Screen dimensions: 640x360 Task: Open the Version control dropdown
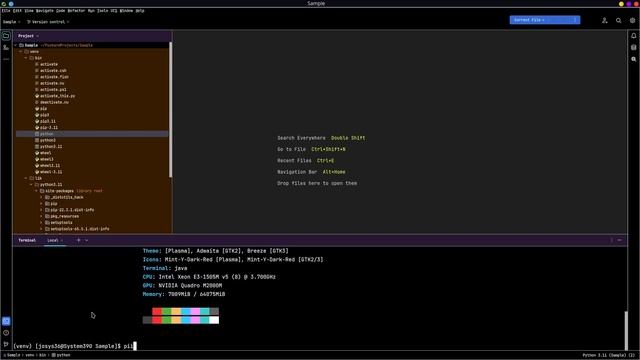click(x=48, y=22)
